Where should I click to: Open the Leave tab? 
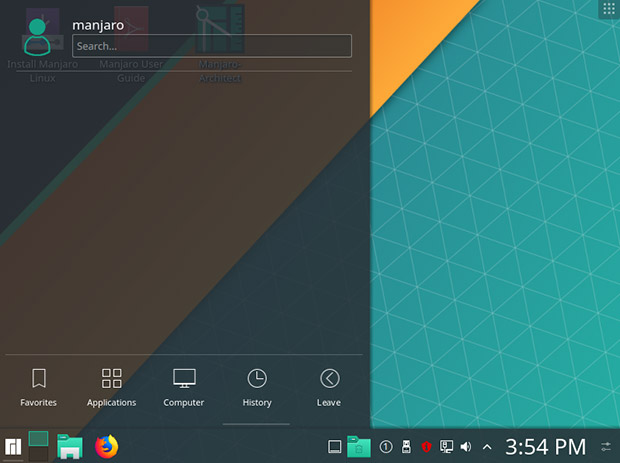pos(329,387)
